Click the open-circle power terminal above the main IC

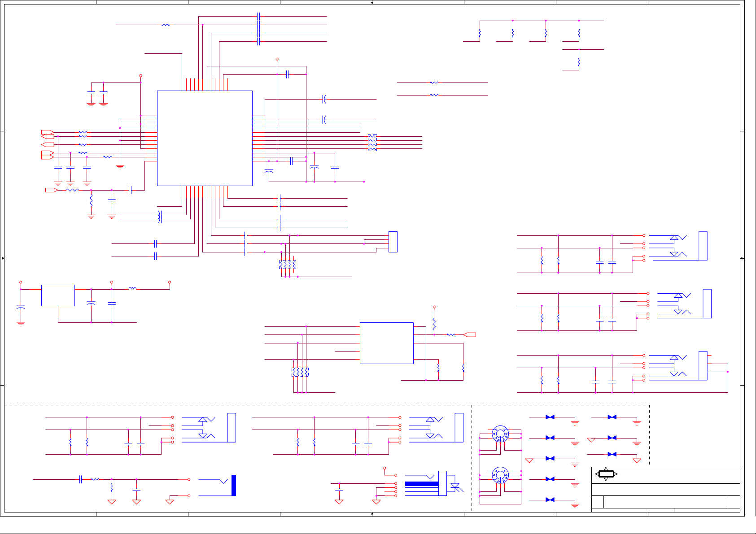point(277,59)
